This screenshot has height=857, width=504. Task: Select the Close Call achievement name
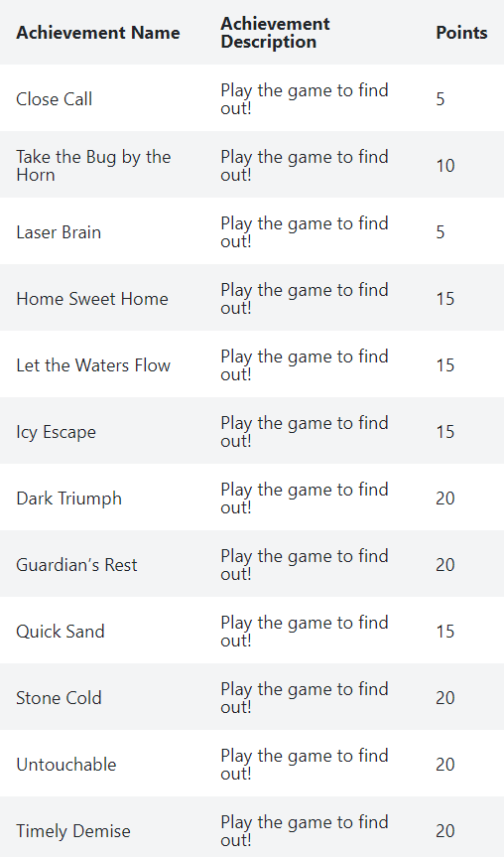pos(54,99)
